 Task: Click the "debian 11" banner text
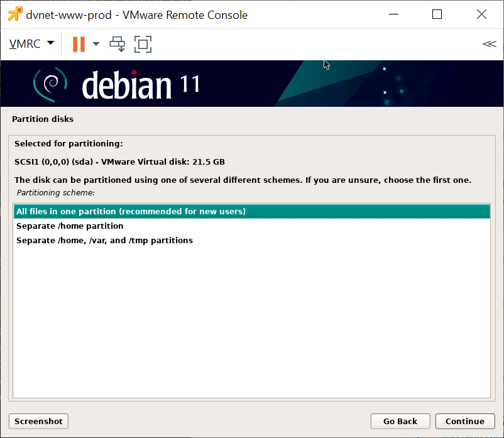coord(141,84)
